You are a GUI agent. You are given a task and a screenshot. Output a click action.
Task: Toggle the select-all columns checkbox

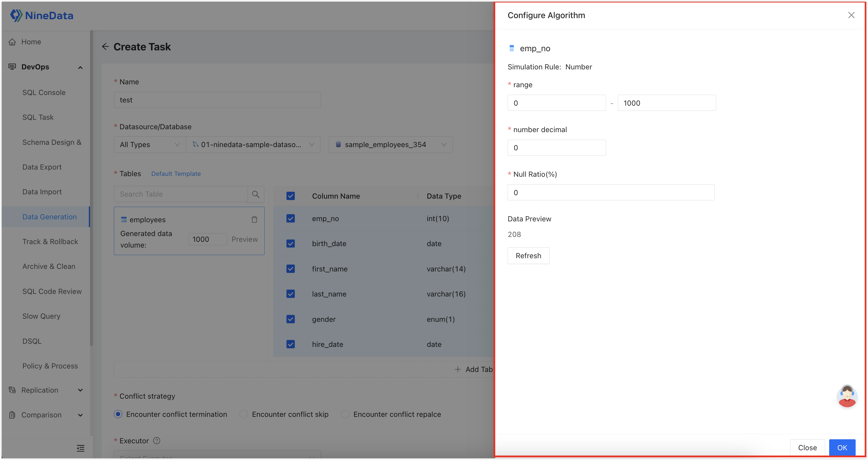tap(290, 196)
